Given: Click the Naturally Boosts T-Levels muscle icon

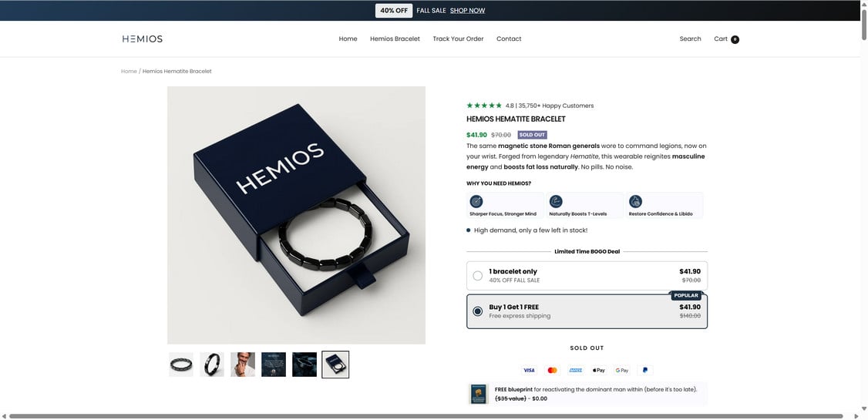Looking at the screenshot, I should point(556,201).
